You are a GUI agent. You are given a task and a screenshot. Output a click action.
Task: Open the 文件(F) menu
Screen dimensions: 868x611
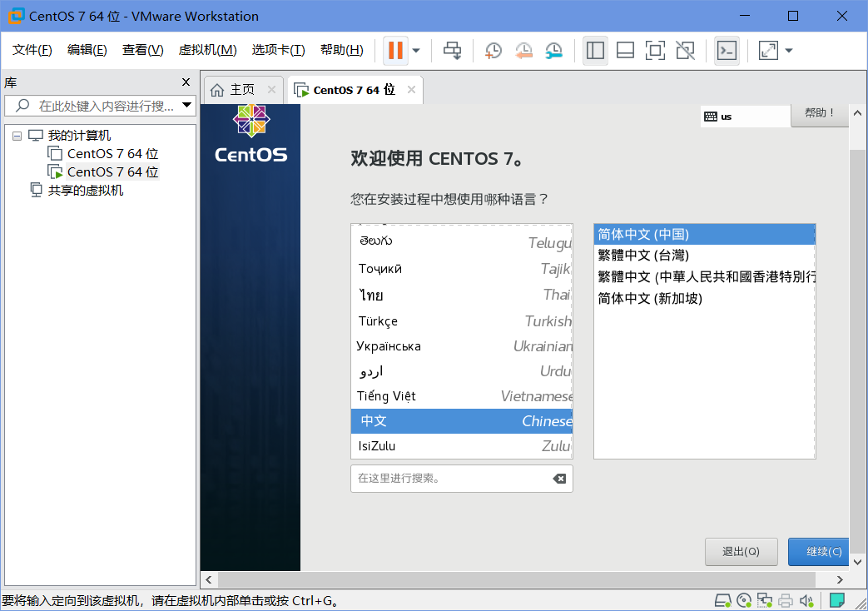point(32,50)
